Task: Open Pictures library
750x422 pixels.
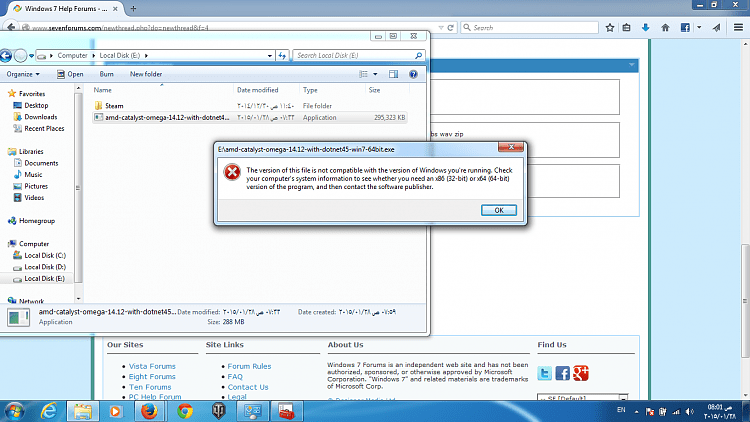Action: pos(36,186)
